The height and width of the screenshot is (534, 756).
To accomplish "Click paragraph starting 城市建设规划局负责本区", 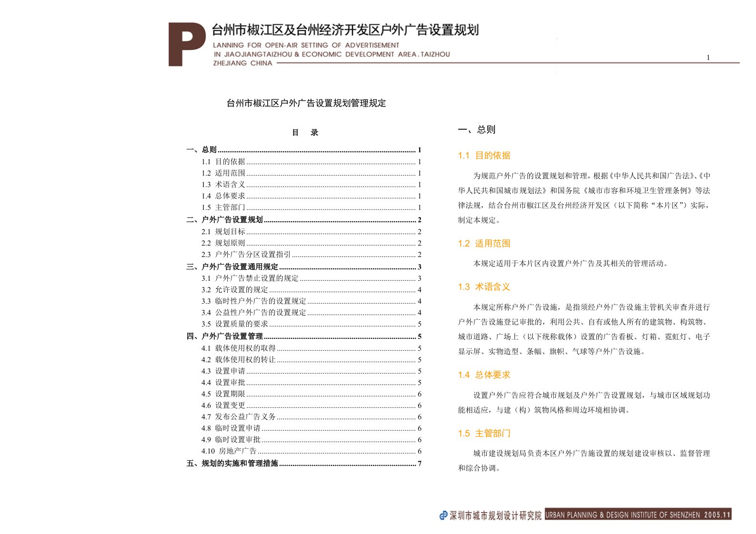I will click(x=584, y=461).
